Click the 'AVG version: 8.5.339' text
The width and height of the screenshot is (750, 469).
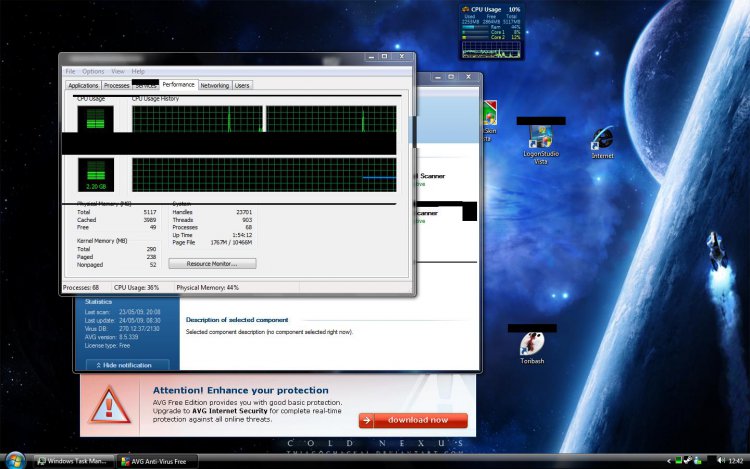click(111, 337)
